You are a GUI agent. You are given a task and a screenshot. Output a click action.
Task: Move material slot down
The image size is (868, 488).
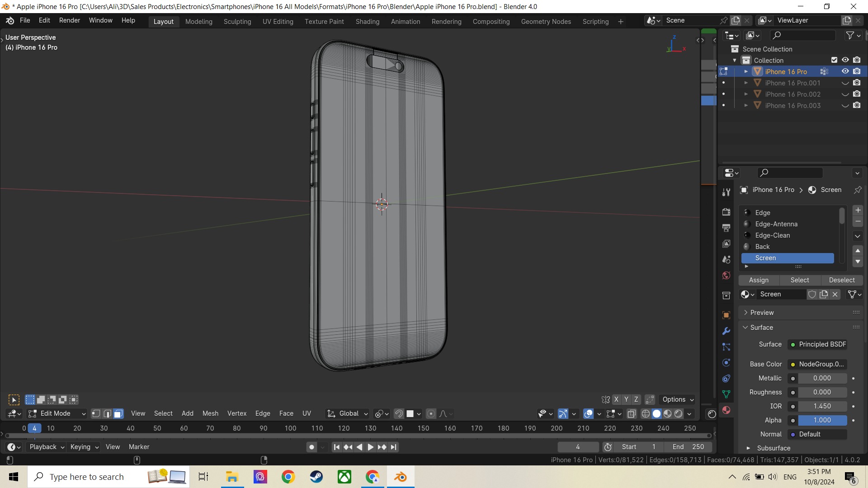858,262
